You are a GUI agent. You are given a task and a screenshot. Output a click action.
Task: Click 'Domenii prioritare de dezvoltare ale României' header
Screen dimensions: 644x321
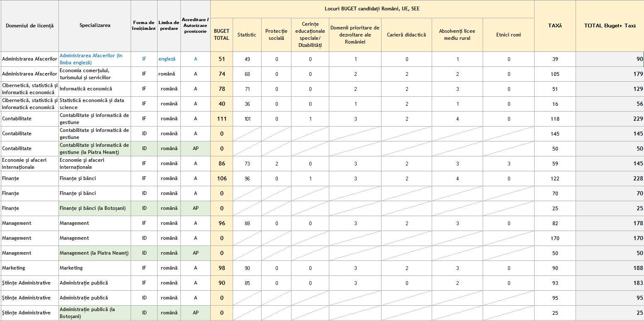click(355, 35)
